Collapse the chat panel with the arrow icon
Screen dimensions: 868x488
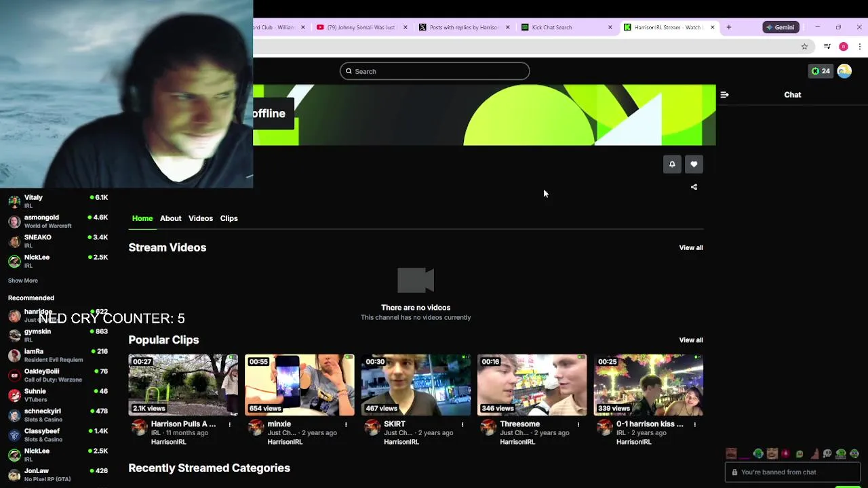[724, 95]
